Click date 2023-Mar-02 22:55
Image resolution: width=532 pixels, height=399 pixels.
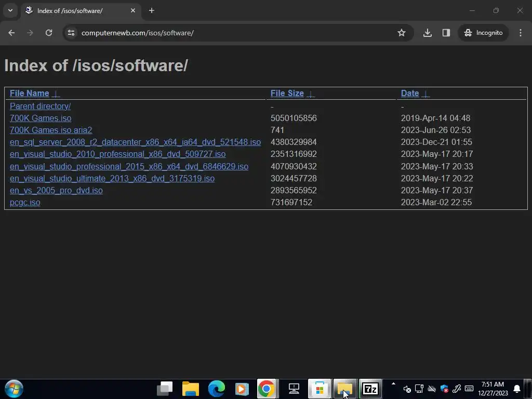[x=436, y=203]
